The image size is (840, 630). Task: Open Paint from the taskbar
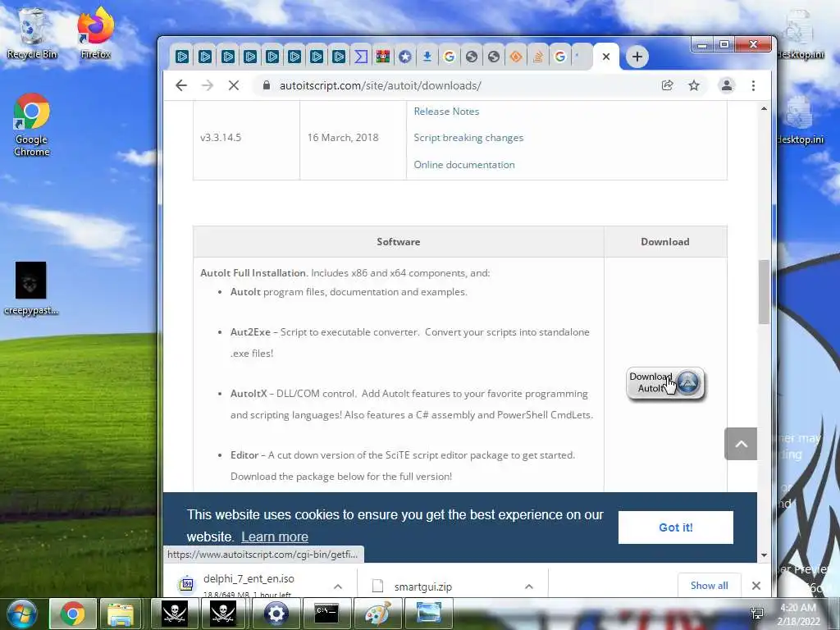[x=377, y=614]
